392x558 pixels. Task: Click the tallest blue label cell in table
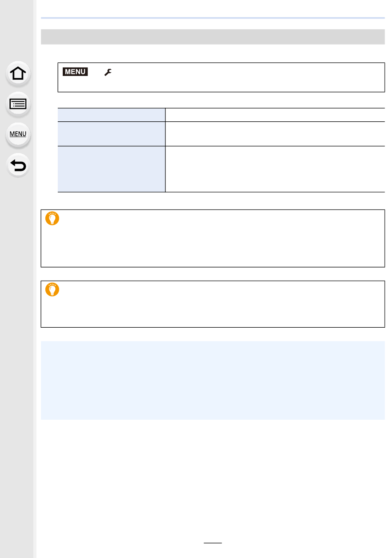[x=111, y=169]
